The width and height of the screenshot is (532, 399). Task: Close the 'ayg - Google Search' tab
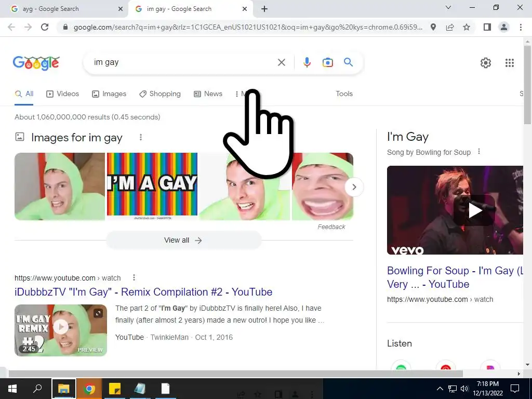(121, 9)
